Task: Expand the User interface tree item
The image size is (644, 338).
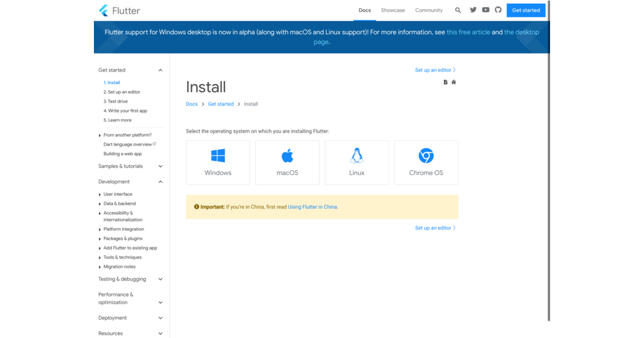Action: coord(100,194)
